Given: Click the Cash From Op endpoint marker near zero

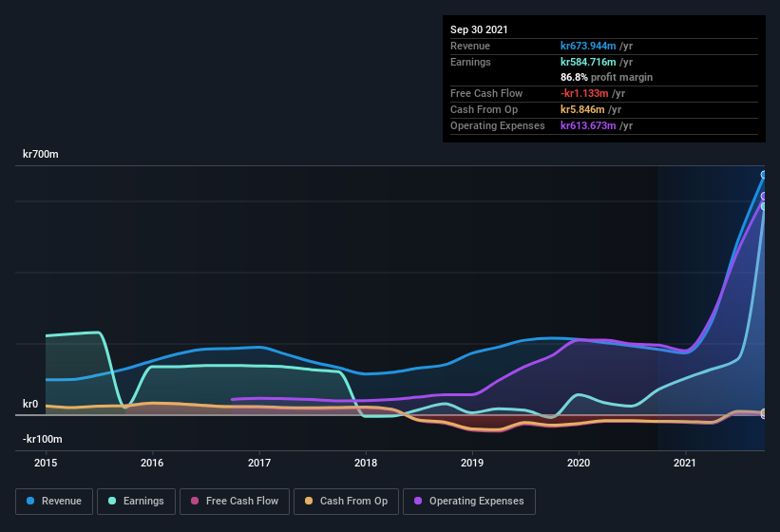Looking at the screenshot, I should 764,413.
